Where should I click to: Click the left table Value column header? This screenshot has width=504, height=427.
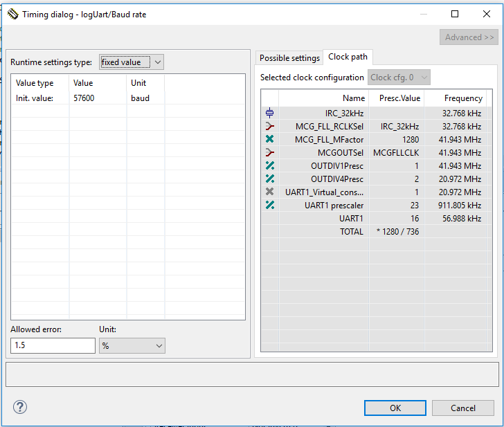point(98,83)
